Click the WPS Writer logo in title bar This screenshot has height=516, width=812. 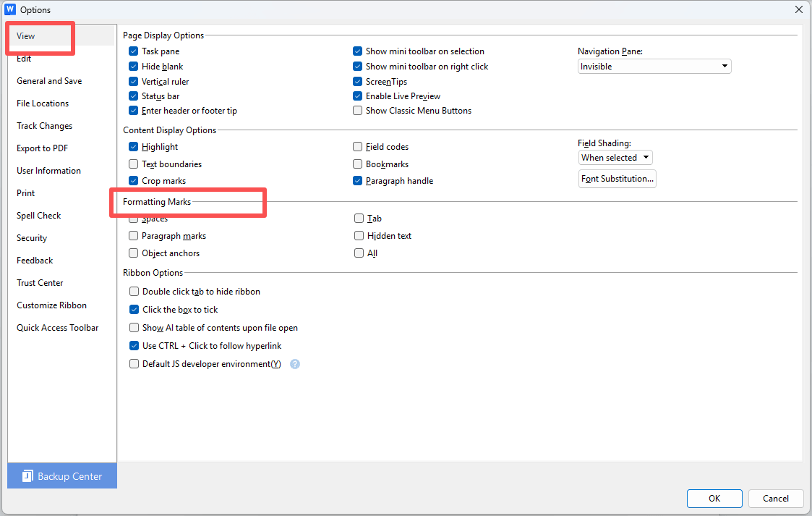10,10
